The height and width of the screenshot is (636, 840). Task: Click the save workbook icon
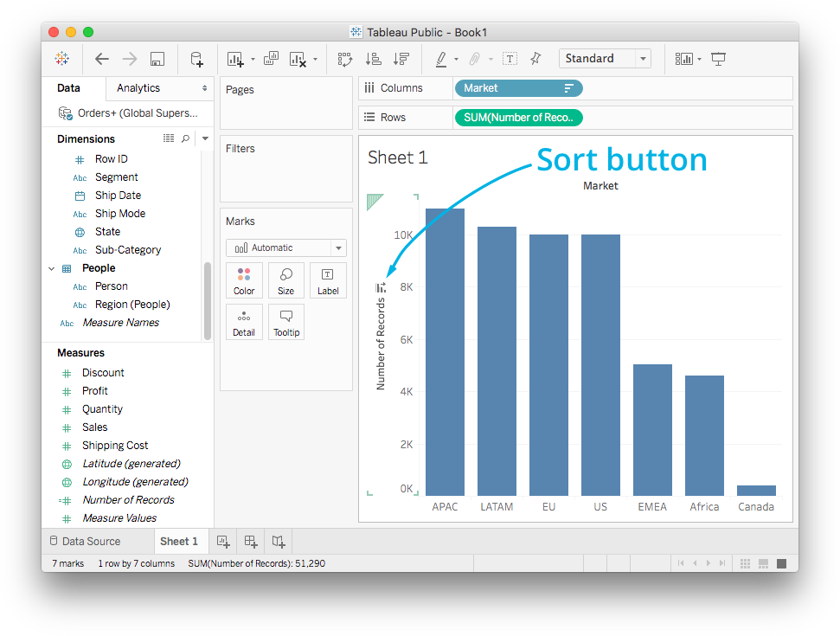point(157,59)
